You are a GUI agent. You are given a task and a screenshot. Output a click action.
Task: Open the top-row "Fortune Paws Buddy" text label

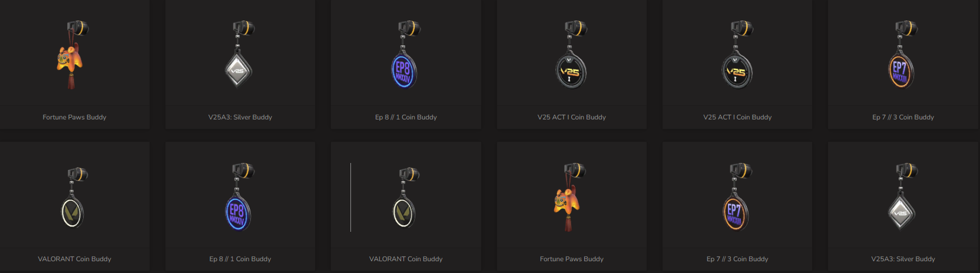coord(74,117)
